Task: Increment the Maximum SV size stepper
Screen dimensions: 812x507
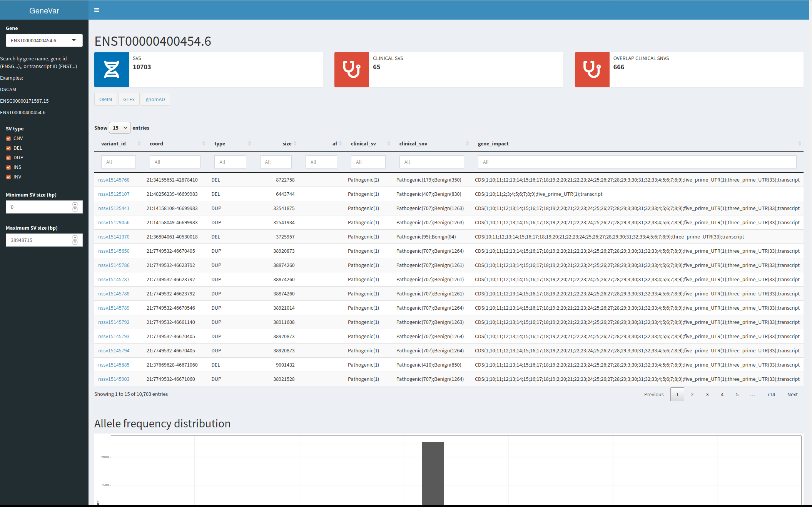Action: pos(75,237)
